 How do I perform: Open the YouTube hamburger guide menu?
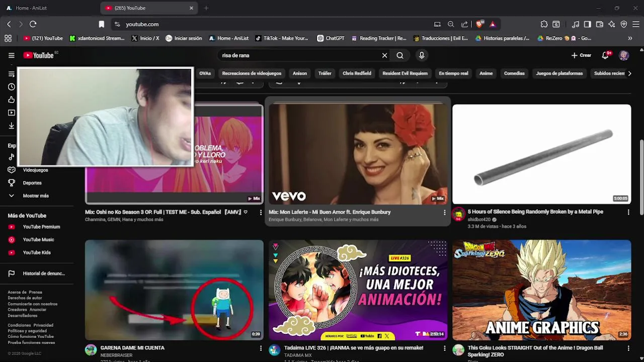[12, 55]
